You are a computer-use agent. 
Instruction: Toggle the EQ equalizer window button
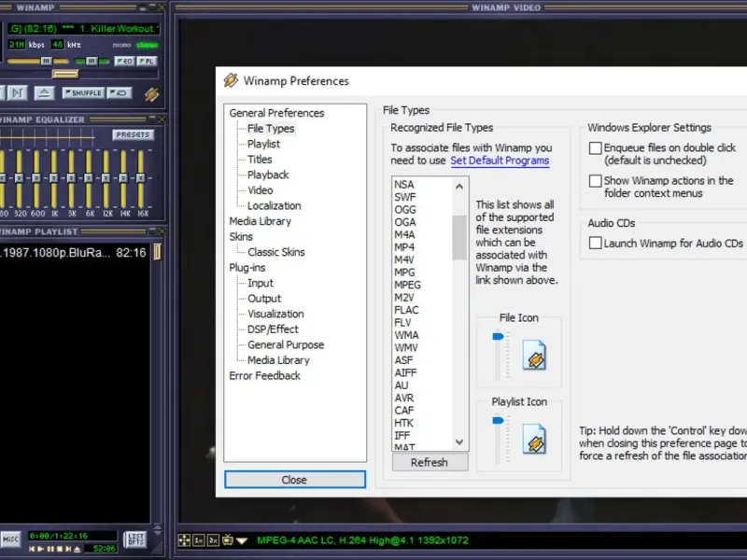(x=124, y=61)
